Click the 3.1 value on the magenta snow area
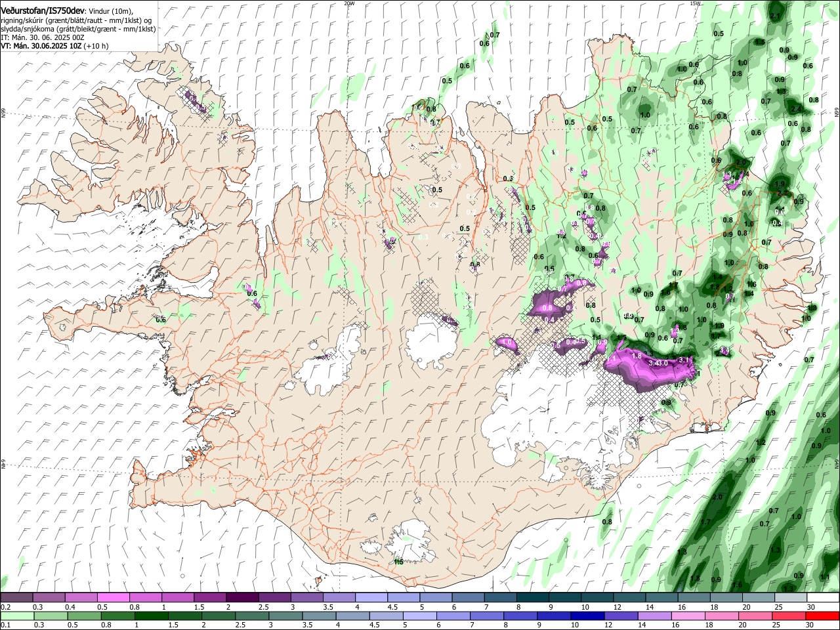This screenshot has height=630, width=840. [x=683, y=360]
